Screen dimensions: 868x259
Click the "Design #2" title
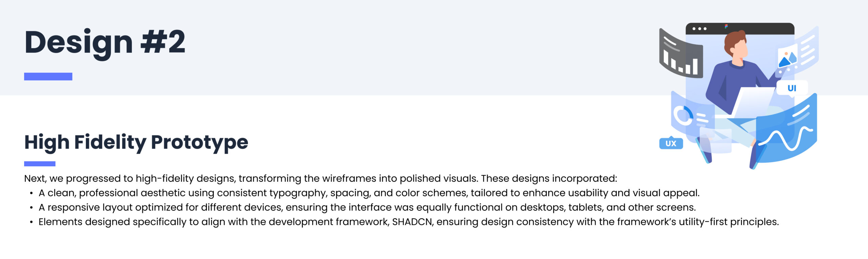105,42
